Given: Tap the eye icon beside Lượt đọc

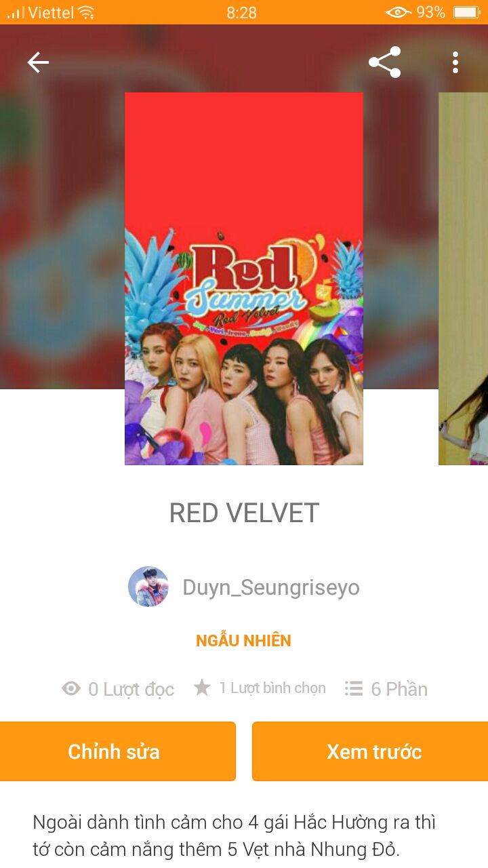Looking at the screenshot, I should (x=71, y=689).
